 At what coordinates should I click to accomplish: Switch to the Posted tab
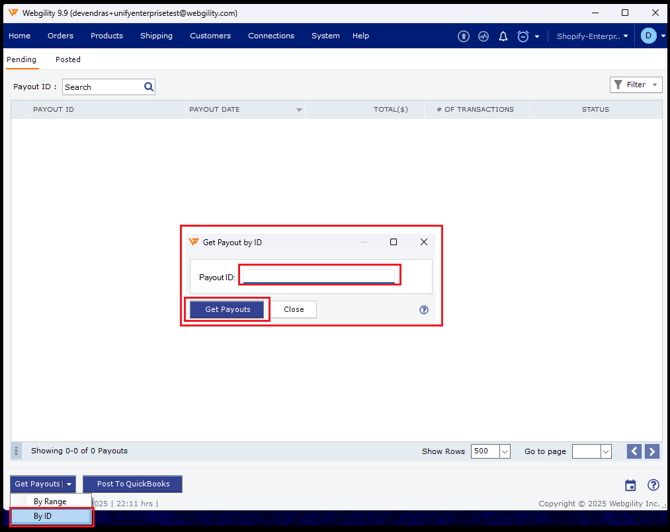(x=68, y=60)
